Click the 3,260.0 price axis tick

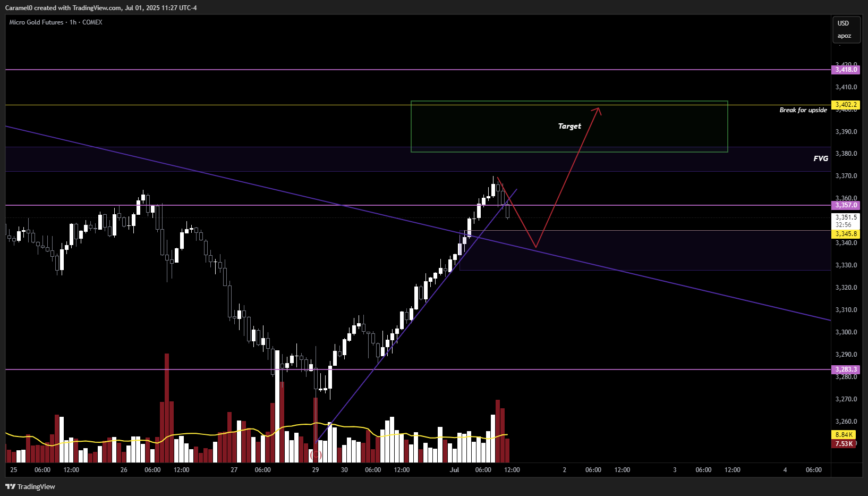846,422
